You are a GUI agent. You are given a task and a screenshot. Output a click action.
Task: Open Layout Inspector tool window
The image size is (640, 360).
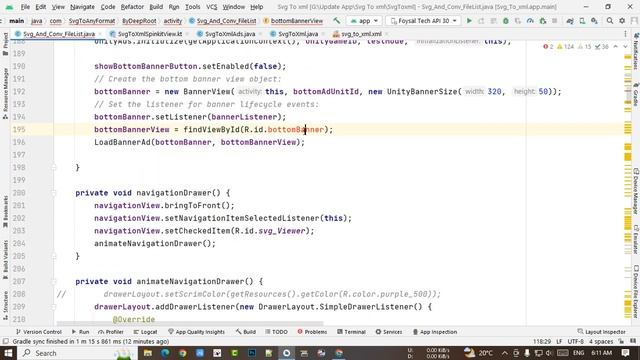tap(601, 332)
